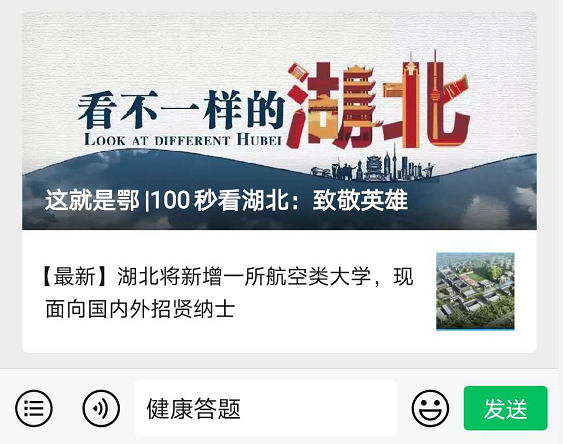This screenshot has width=563, height=444.
Task: Click the 这就是鄂 text on banner
Action: pyautogui.click(x=92, y=200)
